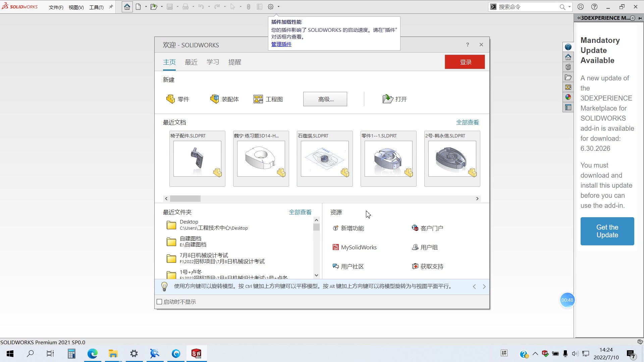Screen dimensions: 644x362
Task: Open the Home toolbar icon
Action: 127,6
